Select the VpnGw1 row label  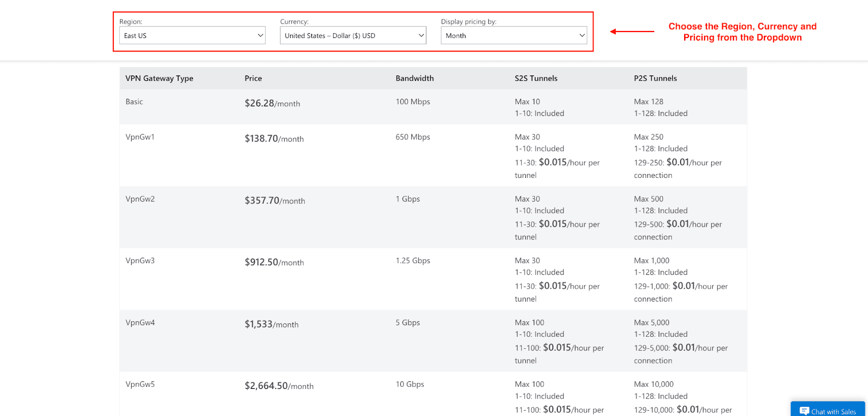tap(140, 137)
